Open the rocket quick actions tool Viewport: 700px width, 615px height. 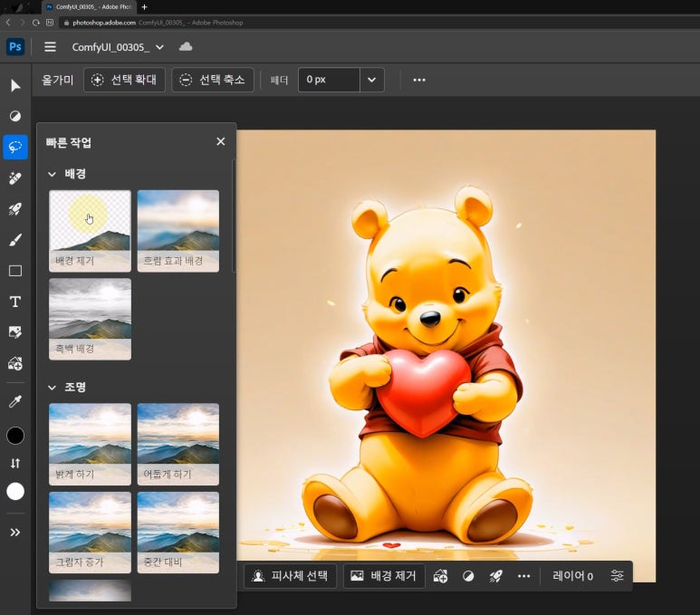[x=15, y=208]
